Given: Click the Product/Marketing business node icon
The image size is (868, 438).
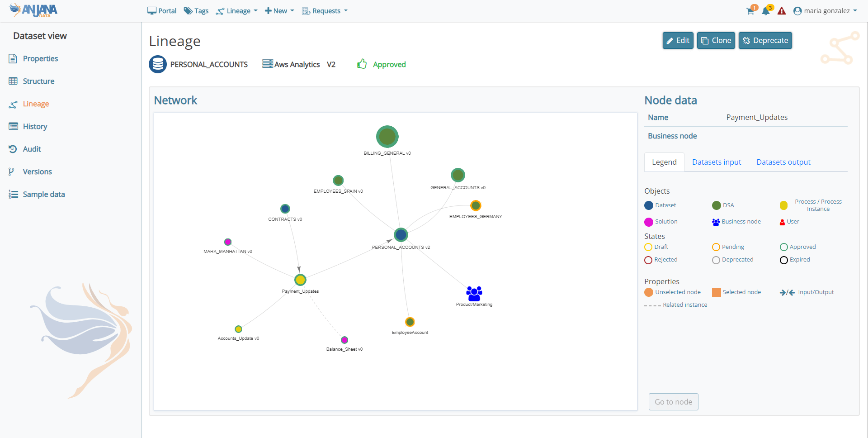Looking at the screenshot, I should 474,294.
